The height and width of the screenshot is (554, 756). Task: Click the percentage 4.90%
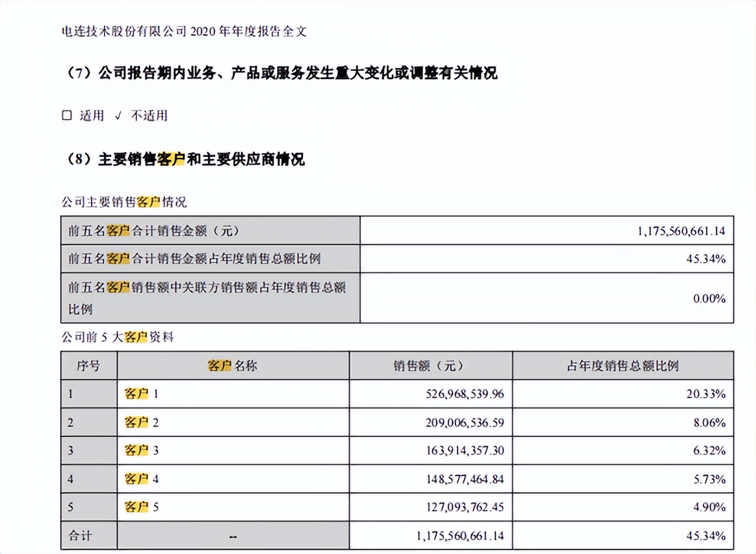coord(709,507)
